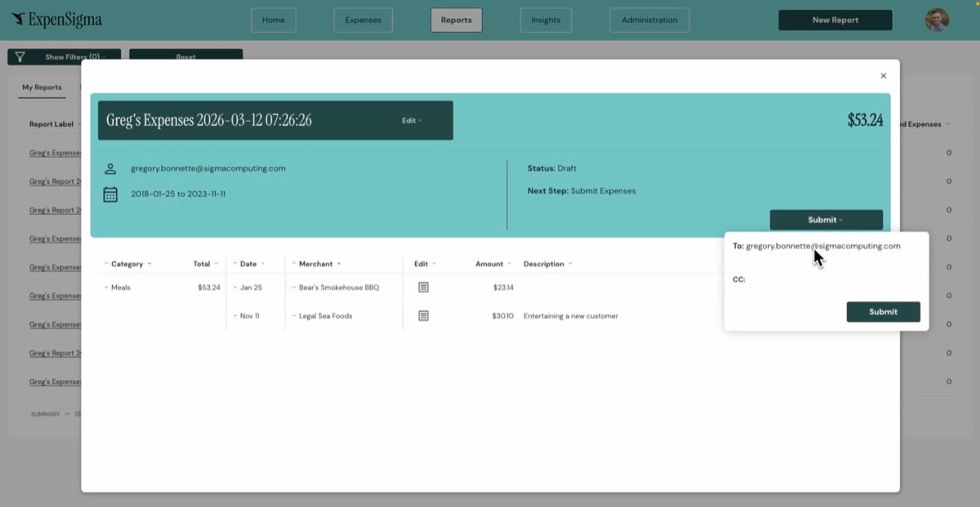980x507 pixels.
Task: Click the person icon beside the email
Action: pos(110,168)
